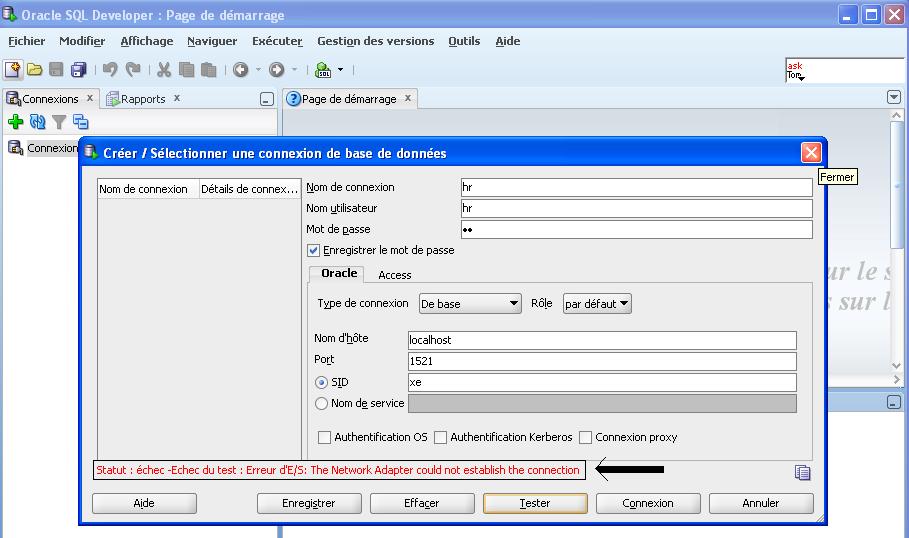The image size is (909, 538).
Task: Click the filter funnel icon in Connexions
Action: pos(59,122)
